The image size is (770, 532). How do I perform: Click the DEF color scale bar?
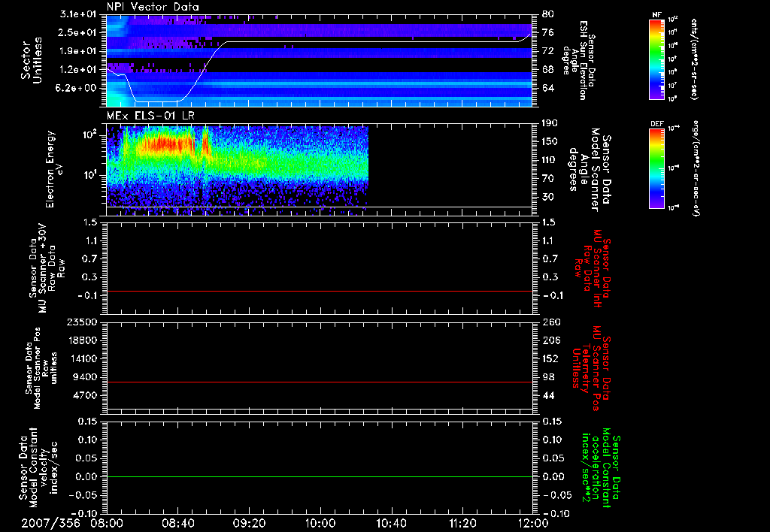[x=656, y=168]
